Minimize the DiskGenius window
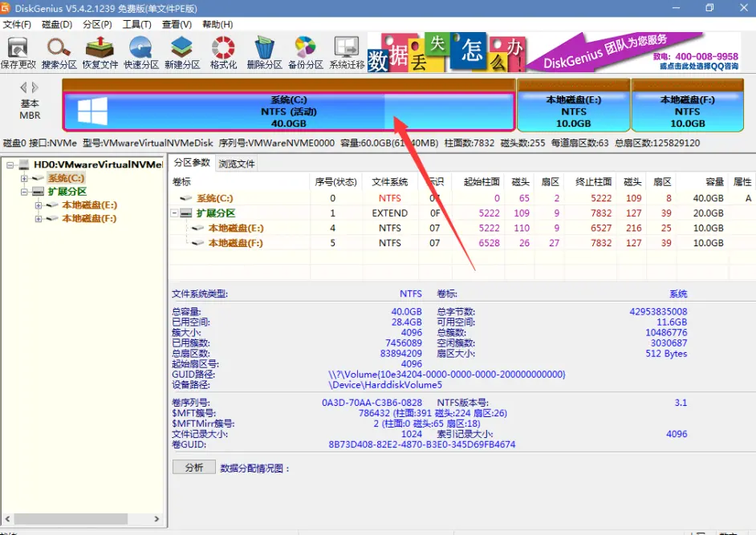 pos(676,8)
